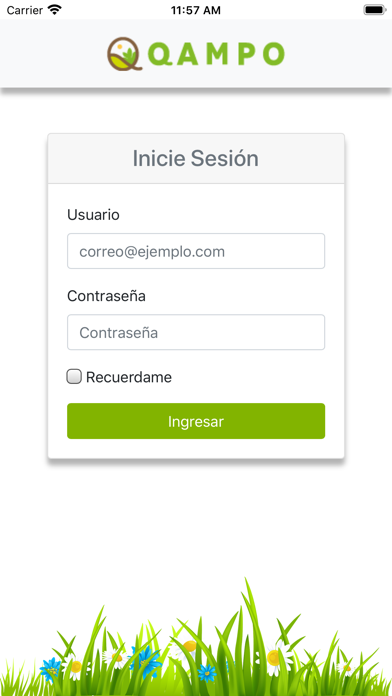Focus the correo@ejemplo.com email field
392x696 pixels.
coord(196,251)
